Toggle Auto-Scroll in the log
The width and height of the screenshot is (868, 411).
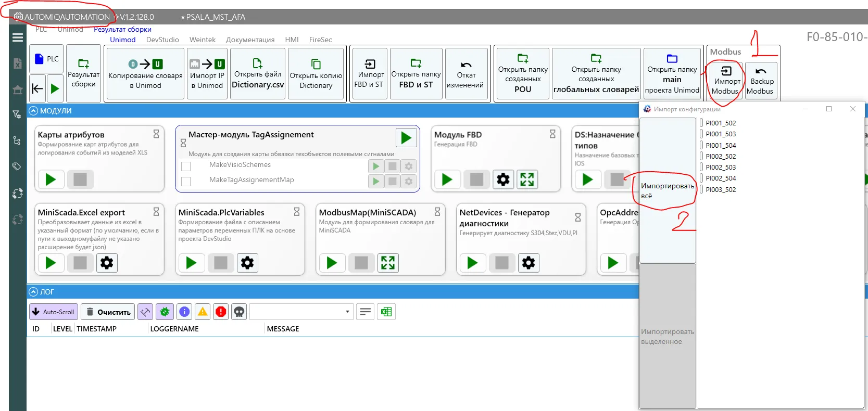[54, 312]
